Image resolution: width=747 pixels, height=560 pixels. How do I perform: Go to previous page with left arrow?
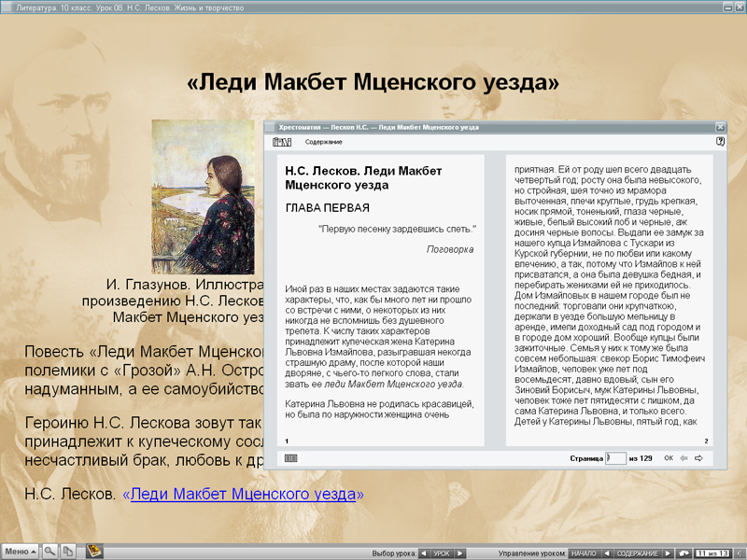tap(684, 458)
